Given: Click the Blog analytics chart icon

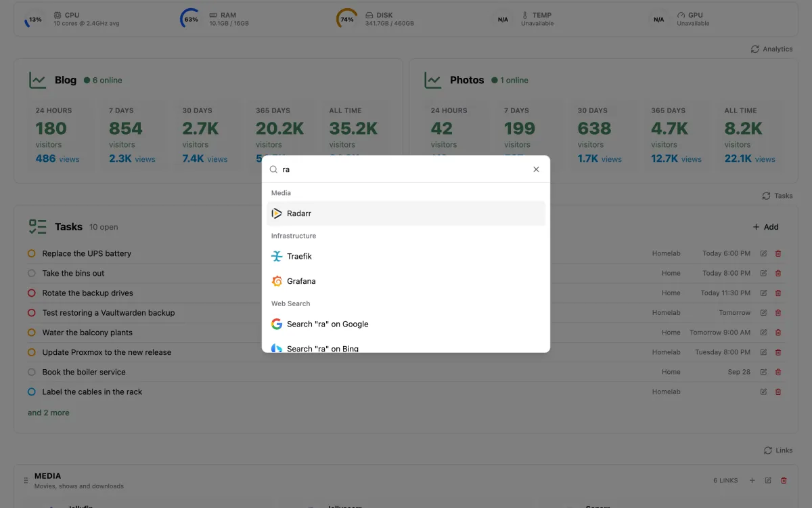Looking at the screenshot, I should pos(37,80).
